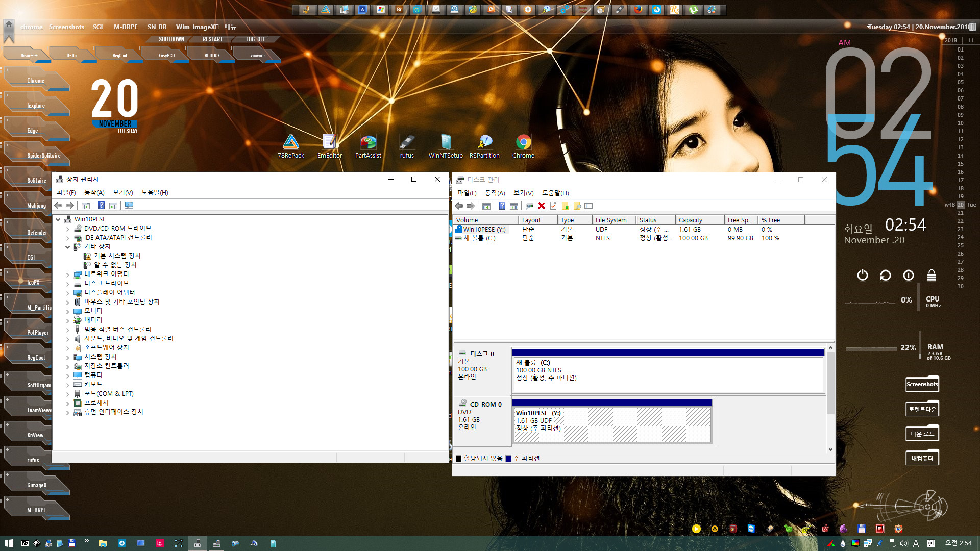
Task: Open the Windows Start button
Action: [x=9, y=543]
